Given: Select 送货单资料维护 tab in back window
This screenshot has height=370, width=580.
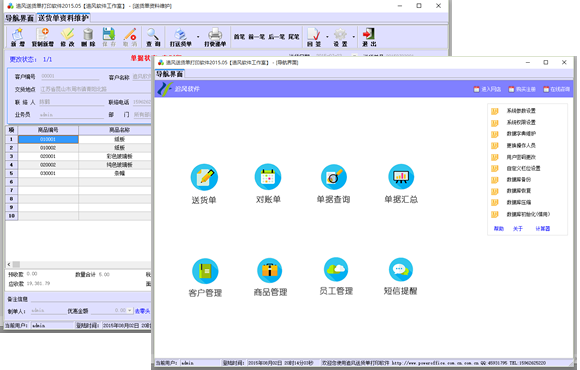Looking at the screenshot, I should click(x=63, y=18).
